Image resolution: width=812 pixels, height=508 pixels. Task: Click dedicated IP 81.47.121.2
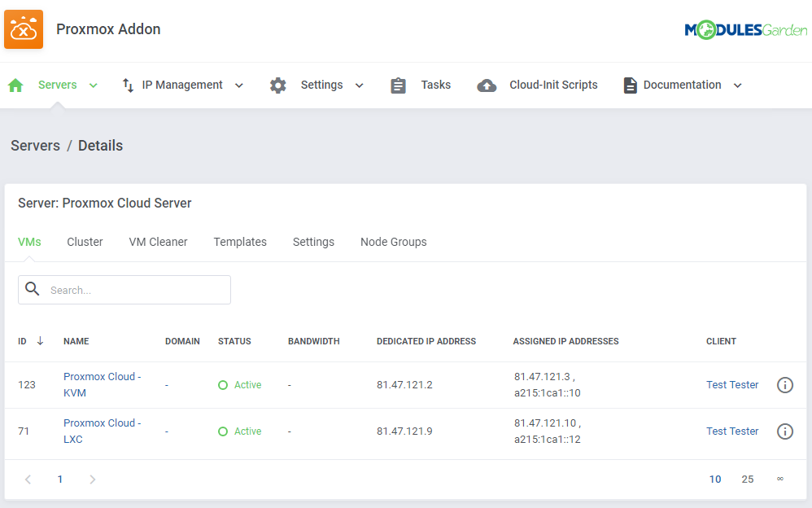pos(404,385)
